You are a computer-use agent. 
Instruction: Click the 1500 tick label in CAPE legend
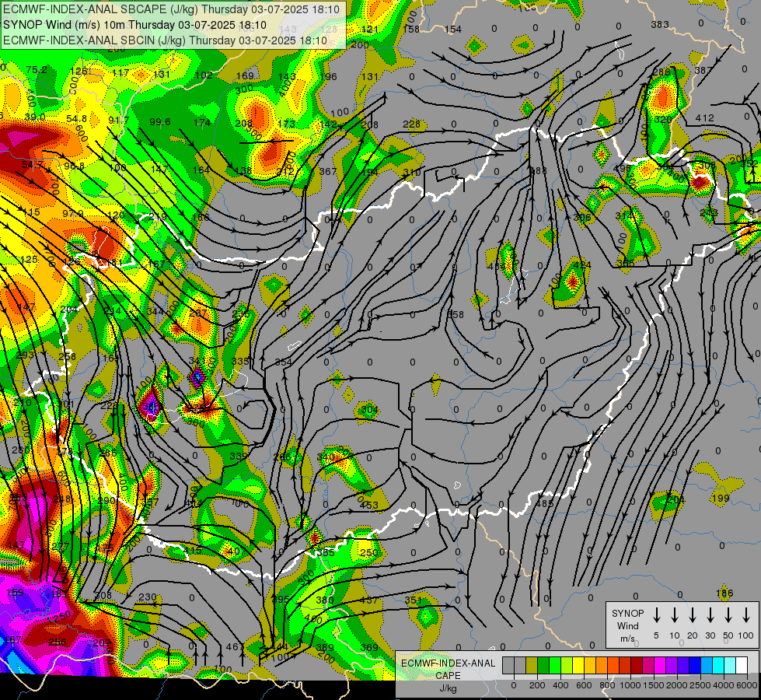[654, 685]
